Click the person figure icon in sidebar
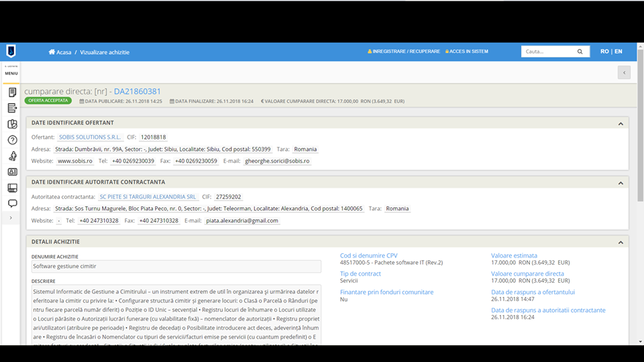Viewport: 644px width, 362px height. coord(12,156)
